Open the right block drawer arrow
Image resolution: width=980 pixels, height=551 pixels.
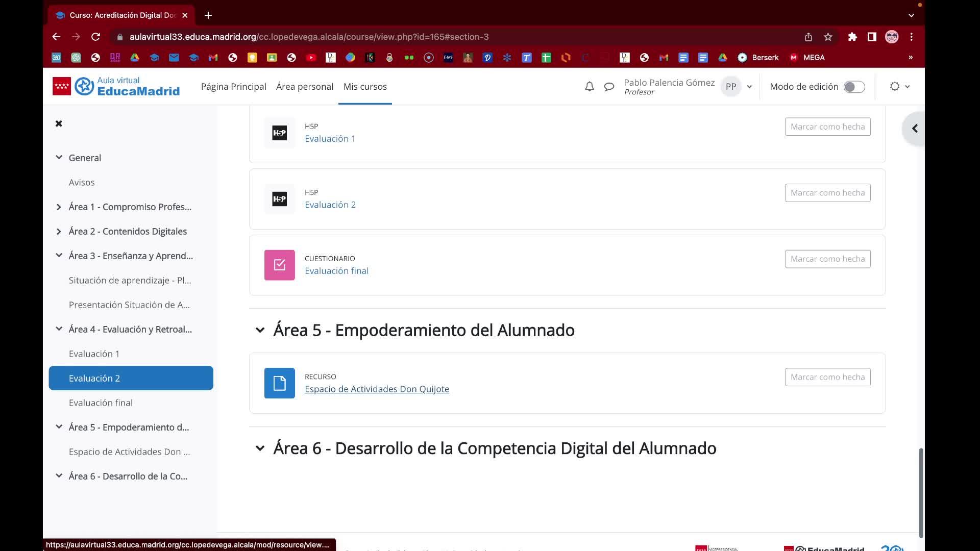pos(915,129)
